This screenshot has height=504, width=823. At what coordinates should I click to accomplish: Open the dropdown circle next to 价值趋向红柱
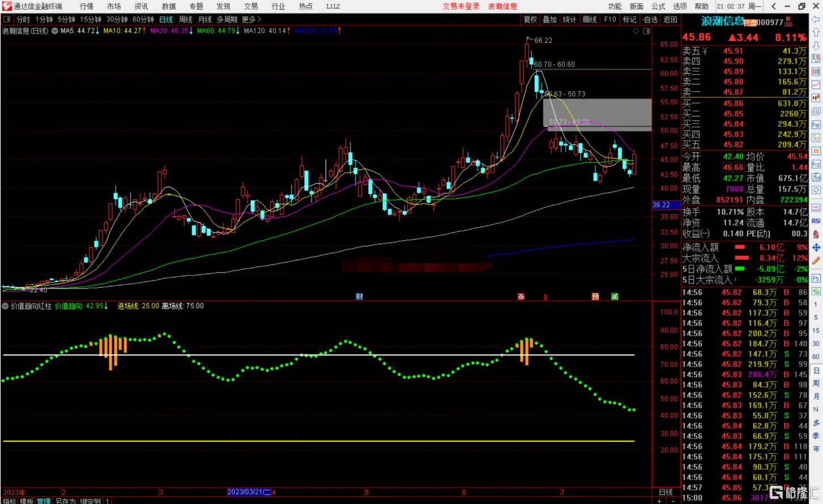click(6, 306)
